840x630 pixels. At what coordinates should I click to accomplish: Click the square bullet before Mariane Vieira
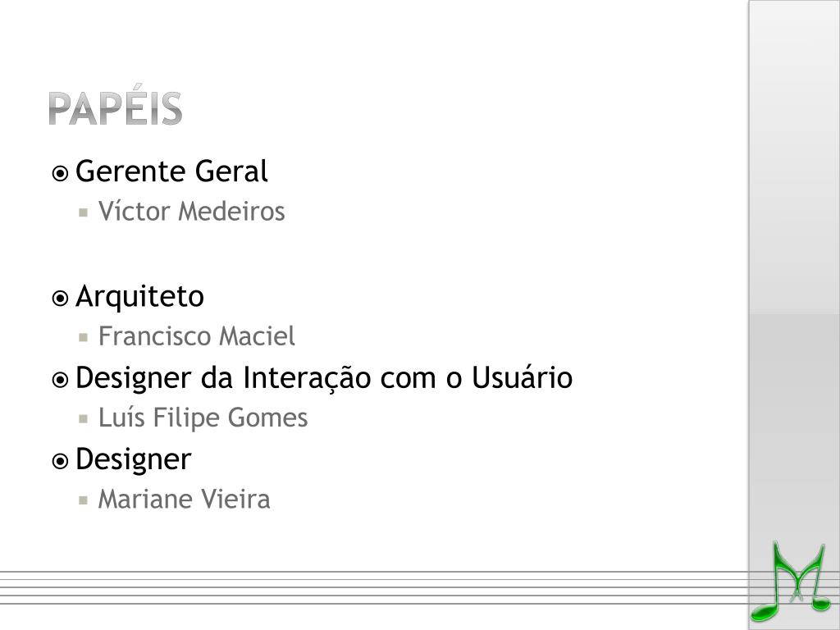point(83,500)
